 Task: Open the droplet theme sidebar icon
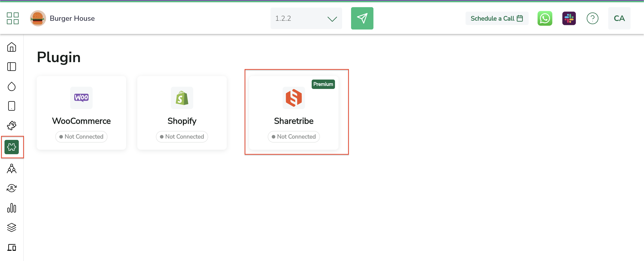point(11,86)
